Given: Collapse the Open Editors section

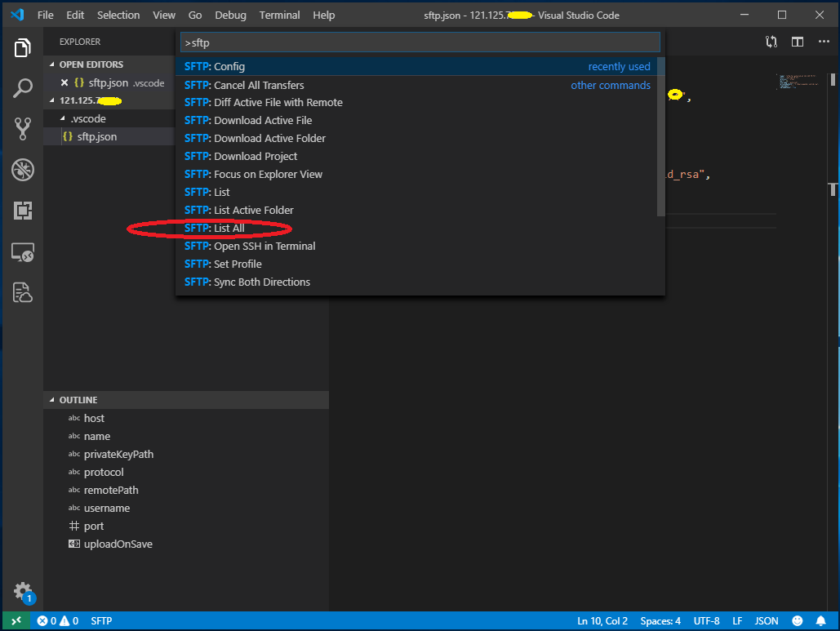Looking at the screenshot, I should (x=52, y=64).
